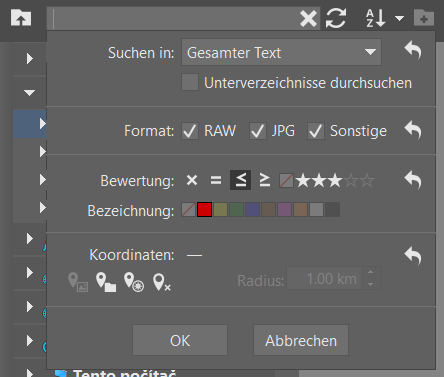
Task: Decrease the Radius value stepper
Action: coord(371,284)
